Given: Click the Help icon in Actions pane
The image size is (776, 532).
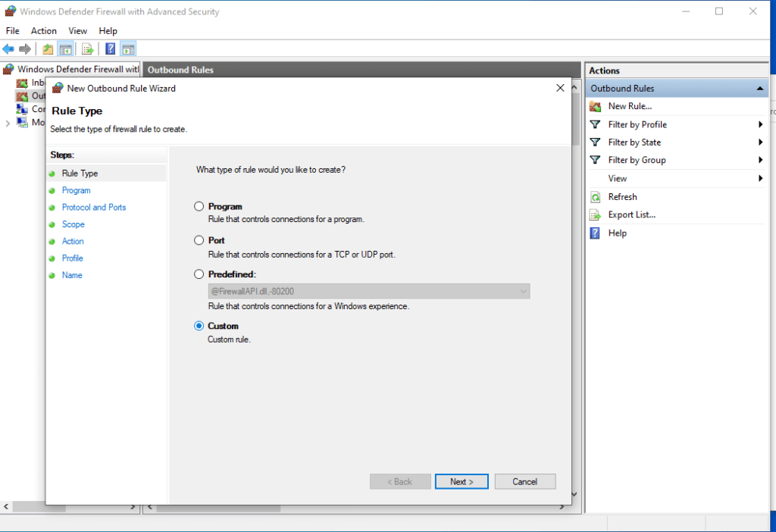Looking at the screenshot, I should pyautogui.click(x=596, y=233).
